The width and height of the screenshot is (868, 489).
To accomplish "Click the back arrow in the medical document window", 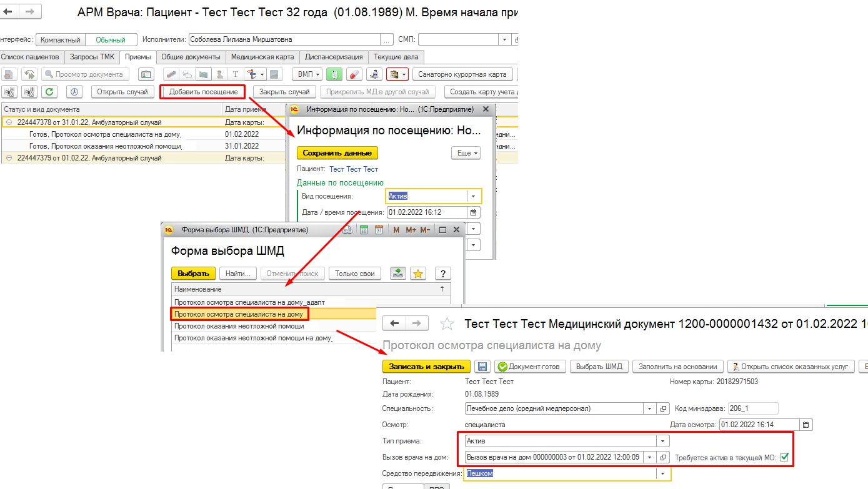I will tap(394, 324).
